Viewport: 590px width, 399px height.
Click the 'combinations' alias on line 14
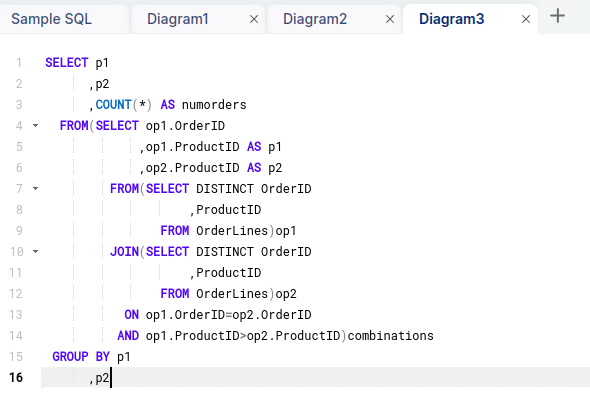pos(391,336)
